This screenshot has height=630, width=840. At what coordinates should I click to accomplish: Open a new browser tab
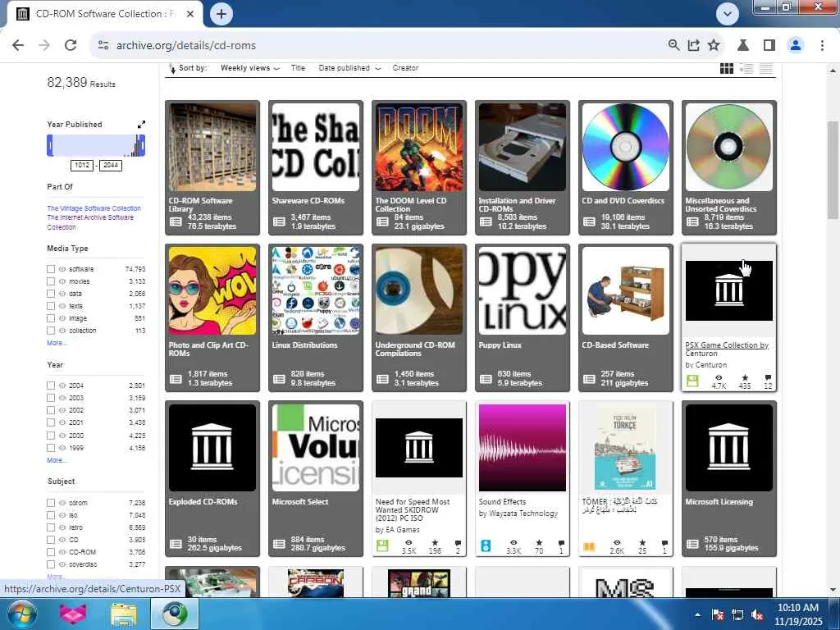pyautogui.click(x=221, y=14)
